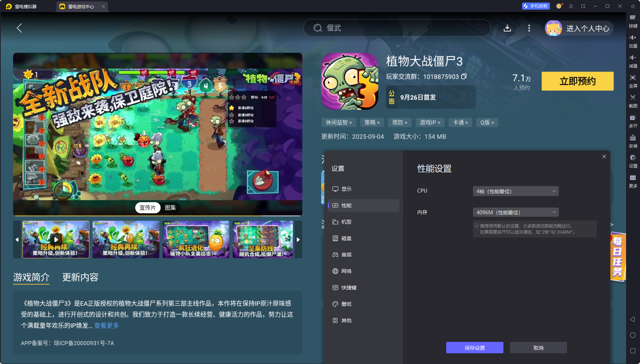Decrease volume with 减量 sidebar icon
Image resolution: width=640 pixels, height=364 pixels.
[x=633, y=61]
